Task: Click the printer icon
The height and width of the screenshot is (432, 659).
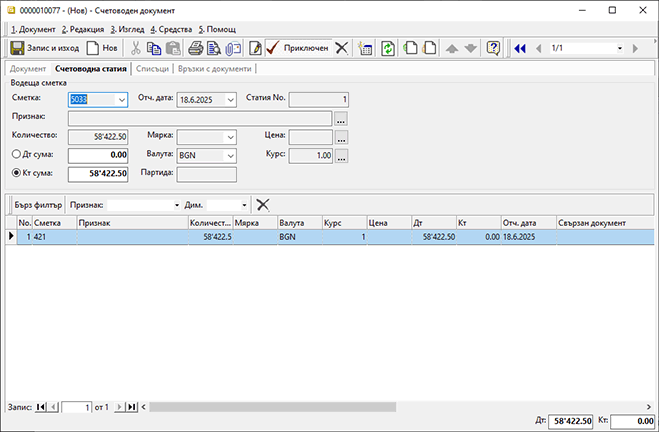Action: 195,48
